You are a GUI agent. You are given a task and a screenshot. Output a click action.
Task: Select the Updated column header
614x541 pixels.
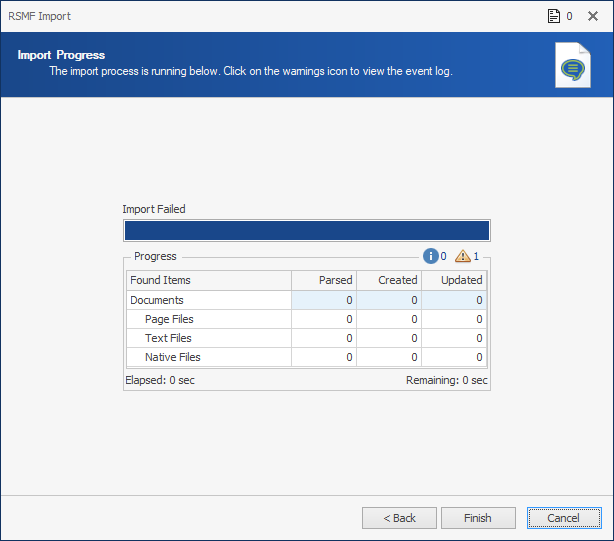coord(454,280)
